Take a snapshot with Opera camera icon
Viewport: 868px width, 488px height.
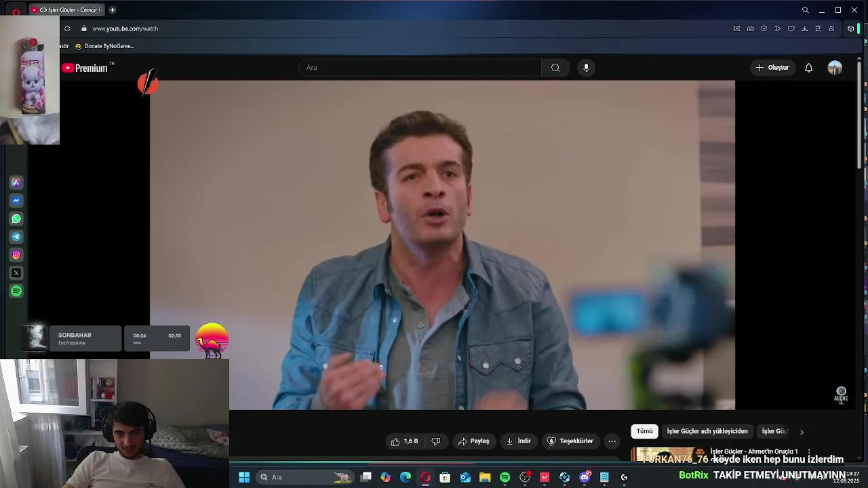coord(751,28)
